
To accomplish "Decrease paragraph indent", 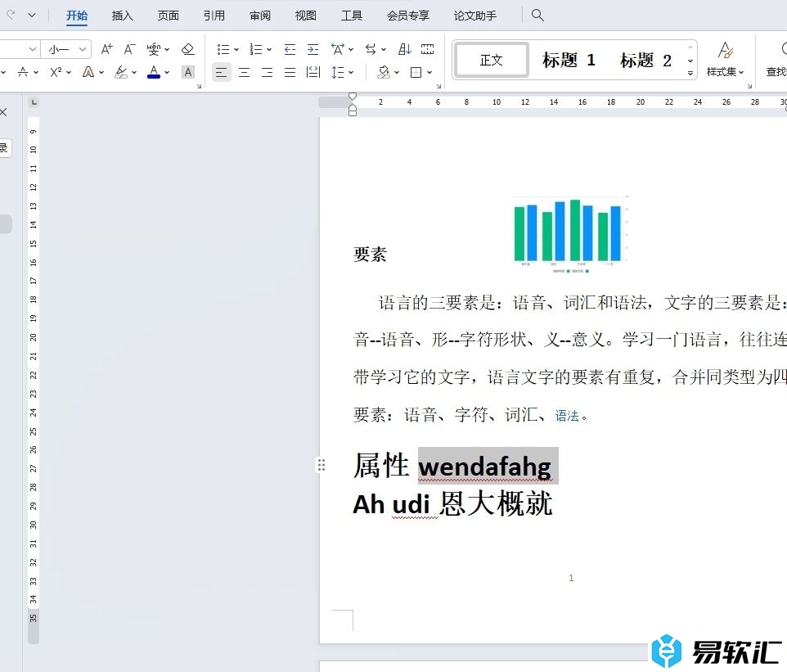I will click(290, 49).
